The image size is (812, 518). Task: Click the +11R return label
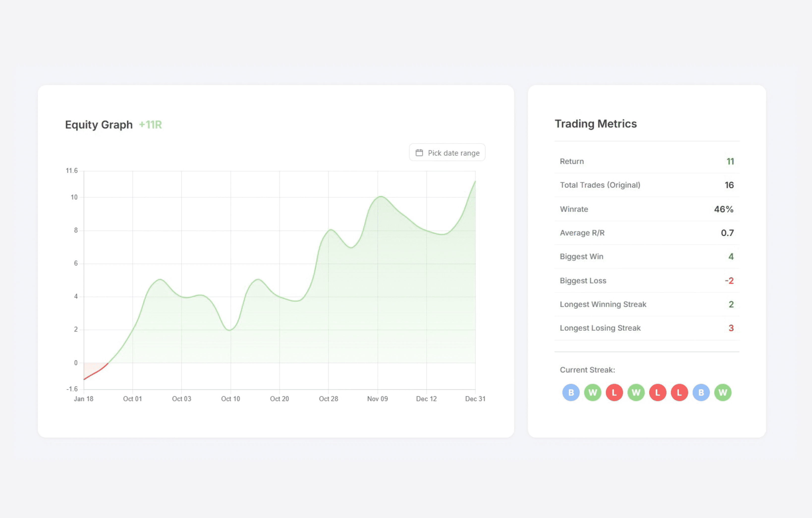[150, 125]
